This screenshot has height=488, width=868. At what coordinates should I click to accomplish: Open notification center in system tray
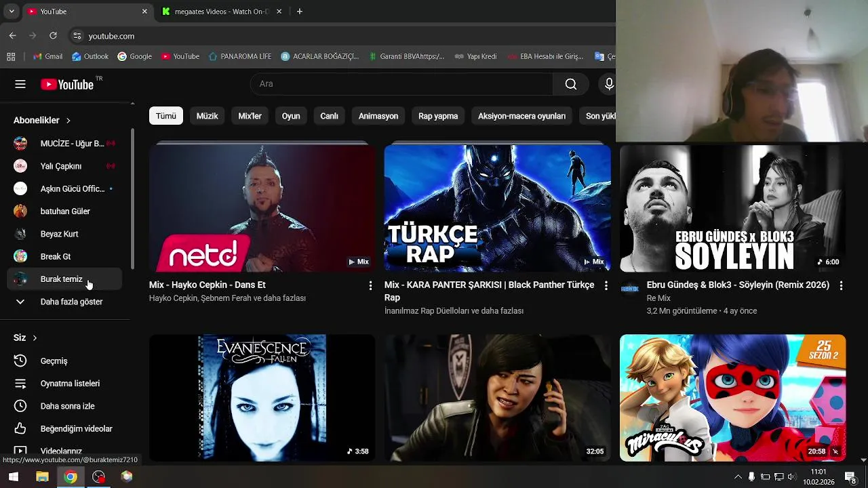click(x=850, y=476)
